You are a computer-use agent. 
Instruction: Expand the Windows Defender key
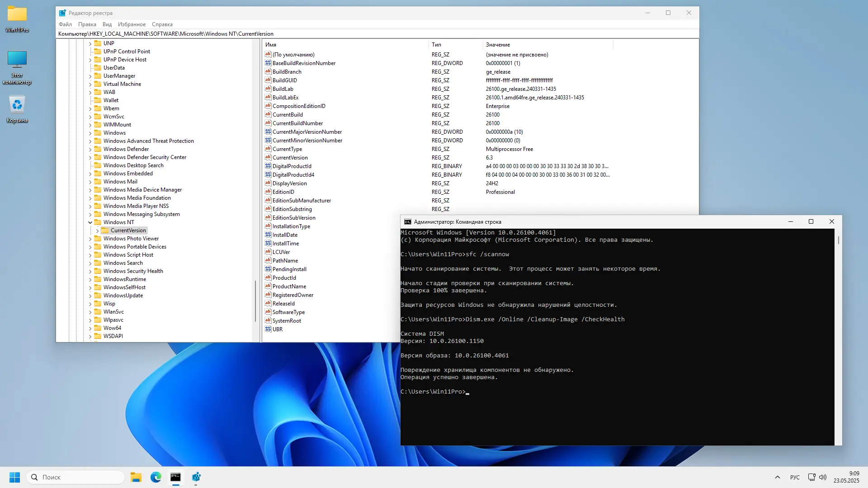tap(90, 149)
